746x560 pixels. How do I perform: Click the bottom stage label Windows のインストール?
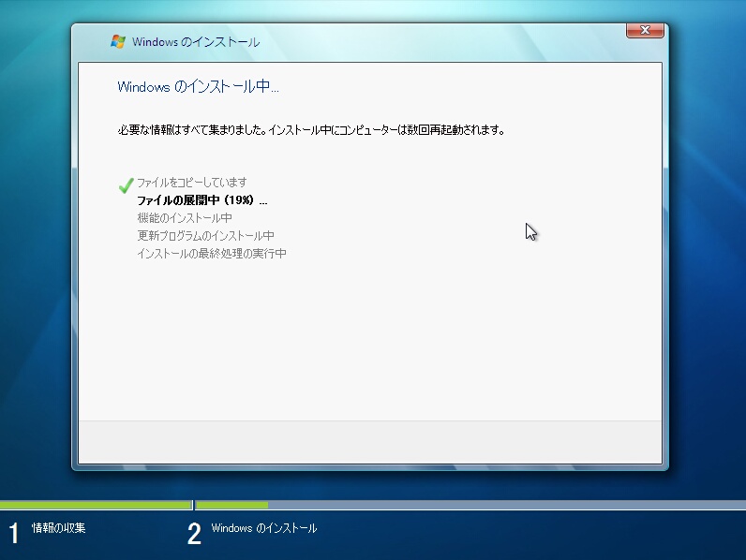(264, 527)
